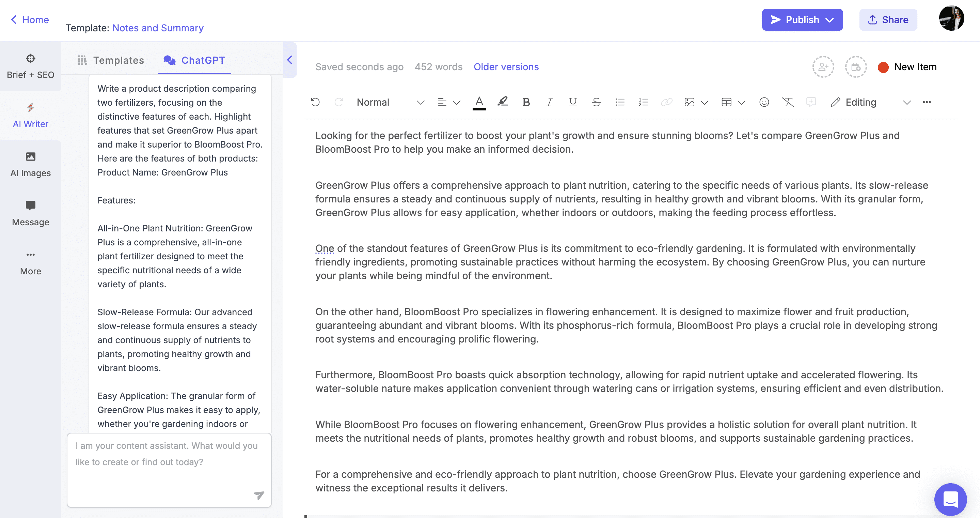
Task: Clear text formatting
Action: click(x=788, y=102)
